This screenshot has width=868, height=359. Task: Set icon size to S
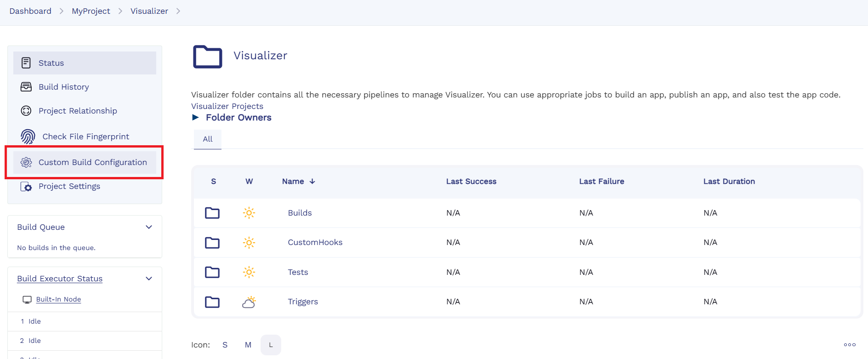[x=225, y=345]
